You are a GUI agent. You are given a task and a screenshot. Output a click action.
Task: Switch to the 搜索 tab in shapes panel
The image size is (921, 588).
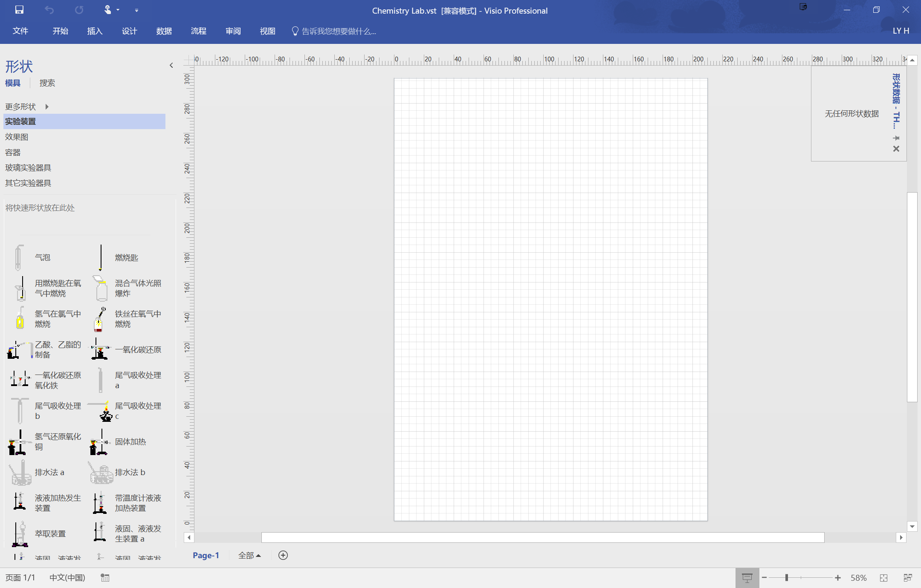pyautogui.click(x=47, y=83)
